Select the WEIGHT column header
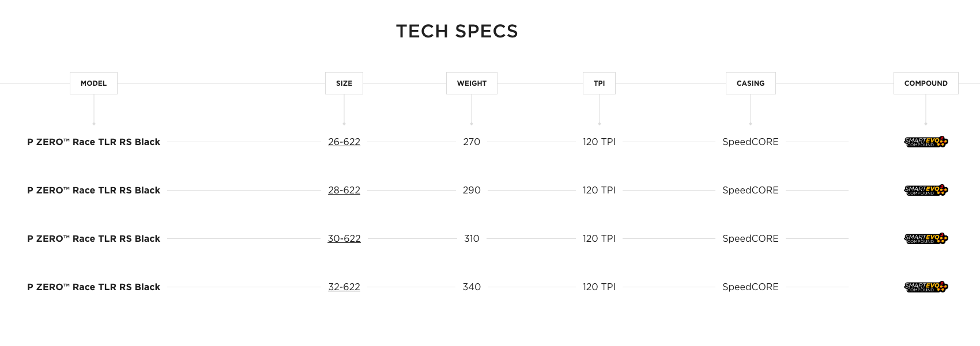The width and height of the screenshot is (980, 346). [472, 83]
